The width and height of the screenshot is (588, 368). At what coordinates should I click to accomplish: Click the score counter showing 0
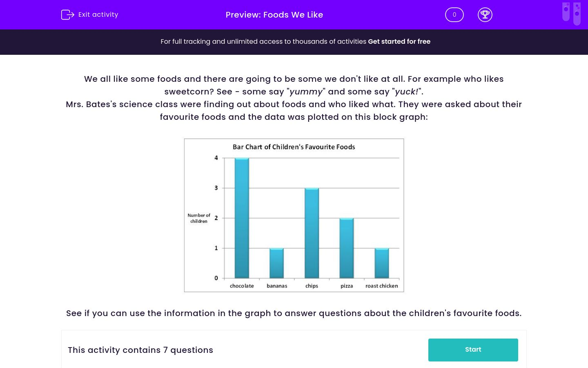point(454,15)
